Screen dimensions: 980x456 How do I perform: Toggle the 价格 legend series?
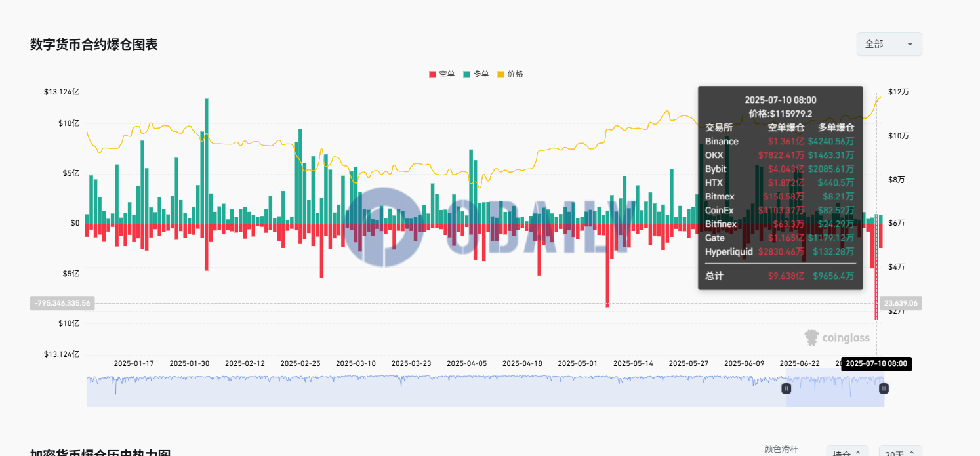pyautogui.click(x=510, y=74)
